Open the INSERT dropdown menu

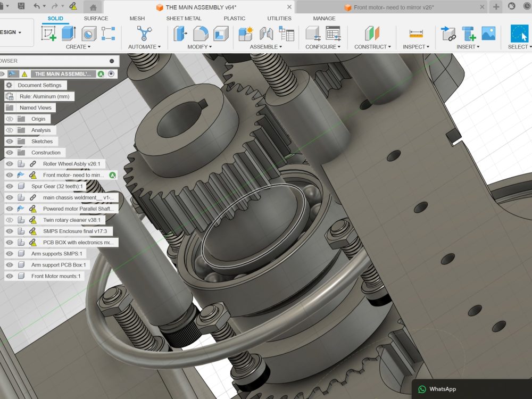pyautogui.click(x=468, y=47)
